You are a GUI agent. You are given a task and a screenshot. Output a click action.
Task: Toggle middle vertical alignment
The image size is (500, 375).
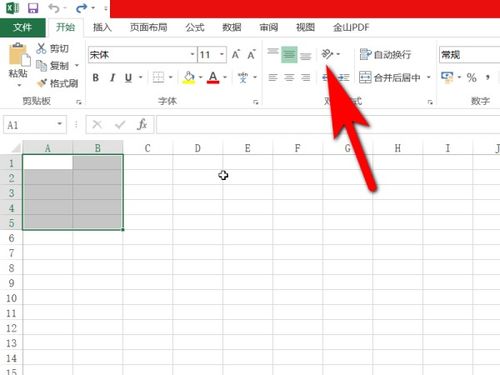[x=289, y=54]
